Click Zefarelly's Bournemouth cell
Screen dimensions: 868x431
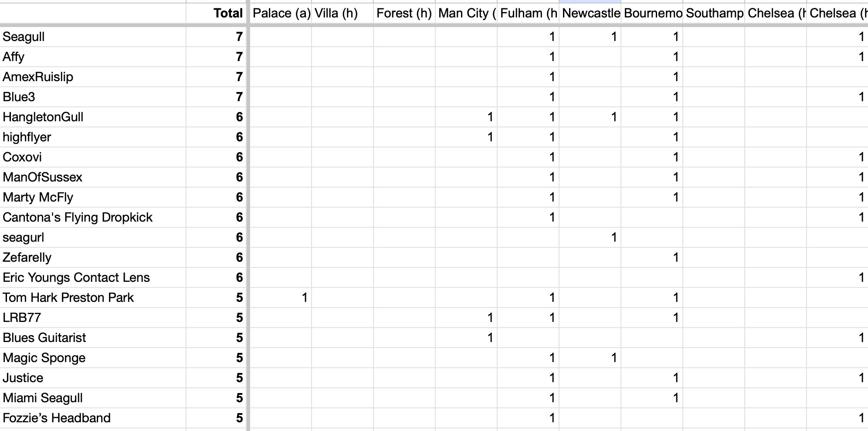click(x=652, y=257)
